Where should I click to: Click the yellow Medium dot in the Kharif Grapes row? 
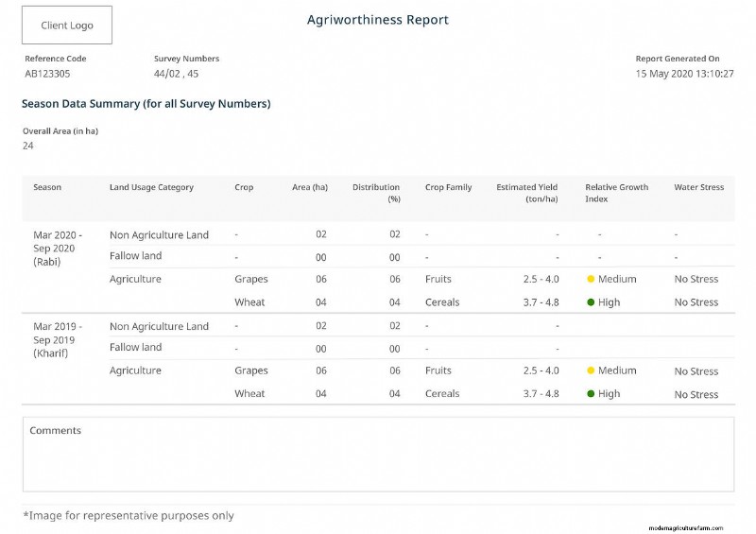click(591, 371)
